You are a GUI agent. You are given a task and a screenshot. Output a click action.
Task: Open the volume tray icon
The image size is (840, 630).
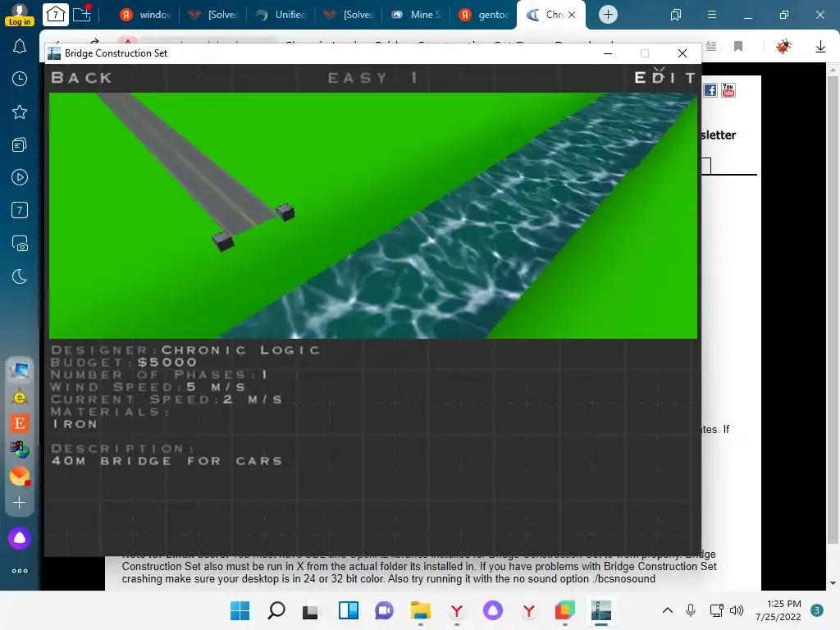click(x=737, y=610)
